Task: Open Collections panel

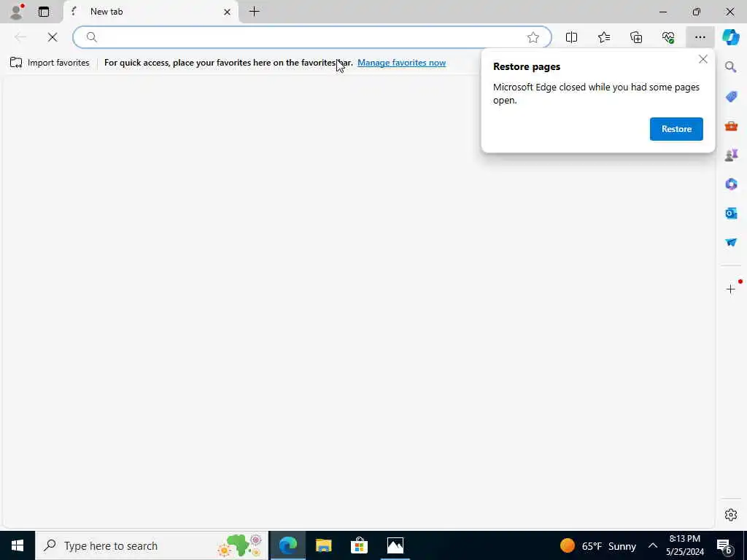Action: tap(636, 37)
